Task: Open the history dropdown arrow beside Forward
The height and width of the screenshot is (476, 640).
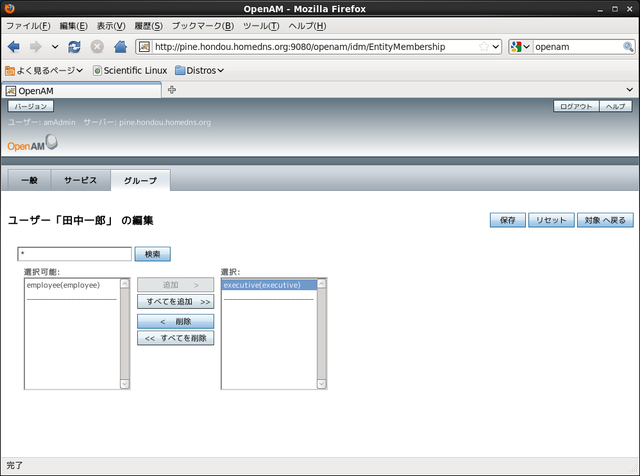Action: pyautogui.click(x=55, y=47)
